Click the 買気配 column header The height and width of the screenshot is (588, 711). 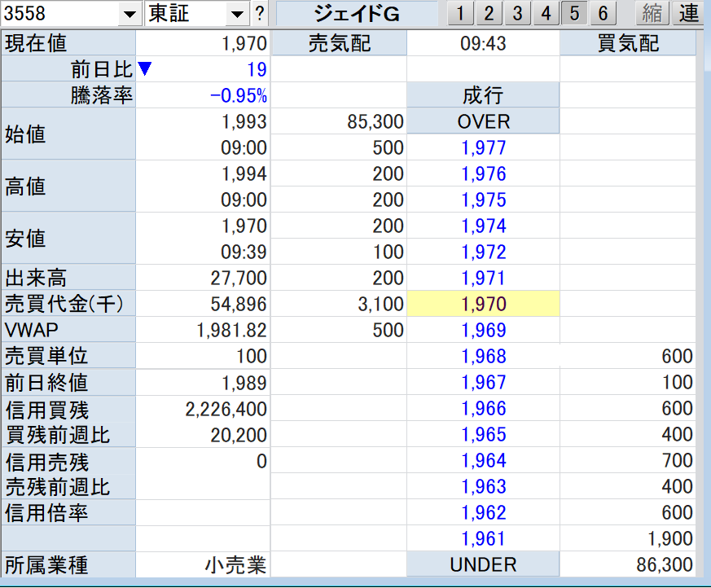pyautogui.click(x=628, y=44)
